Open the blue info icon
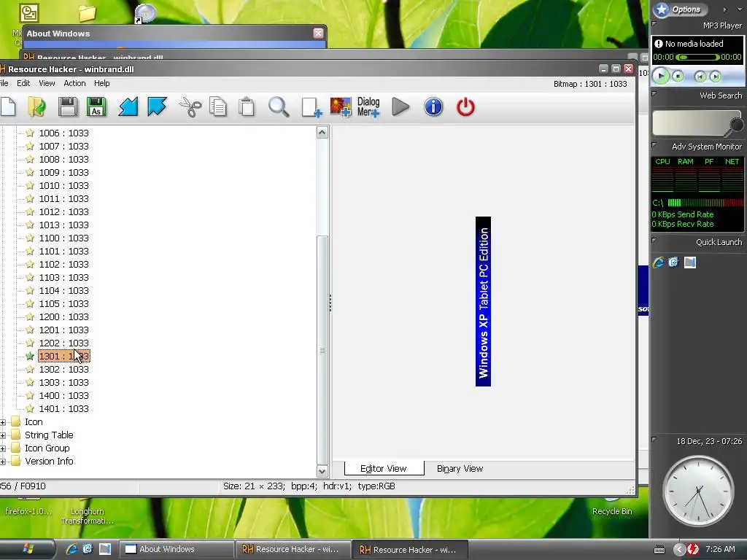Viewport: 747px width, 560px height. (433, 106)
